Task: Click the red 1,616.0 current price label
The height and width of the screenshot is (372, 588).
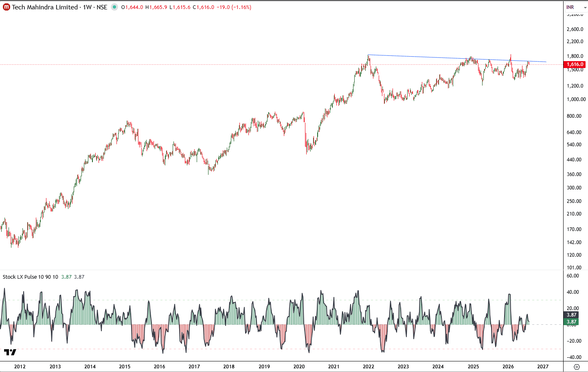Action: (x=575, y=64)
